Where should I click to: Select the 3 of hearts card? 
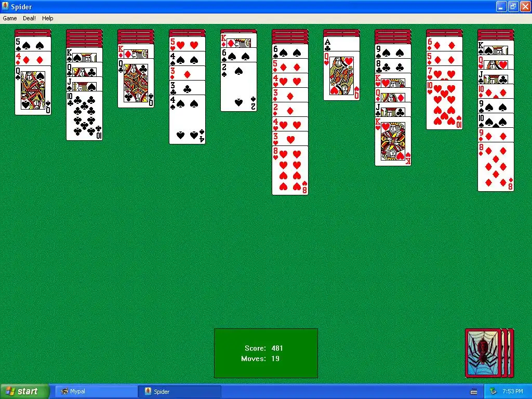(290, 139)
